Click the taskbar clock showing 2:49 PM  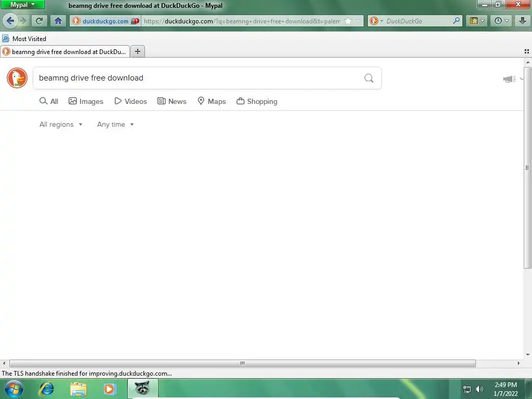coord(506,389)
